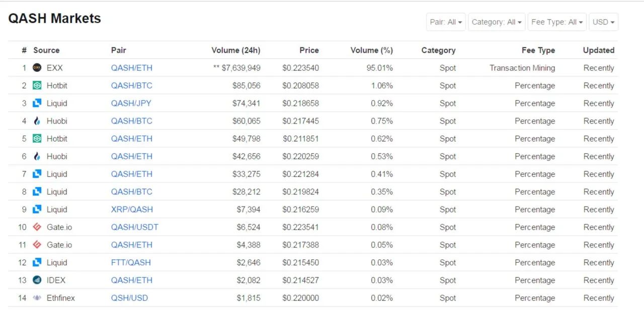Click the $0.223540 price value
644x311 pixels.
click(x=300, y=68)
